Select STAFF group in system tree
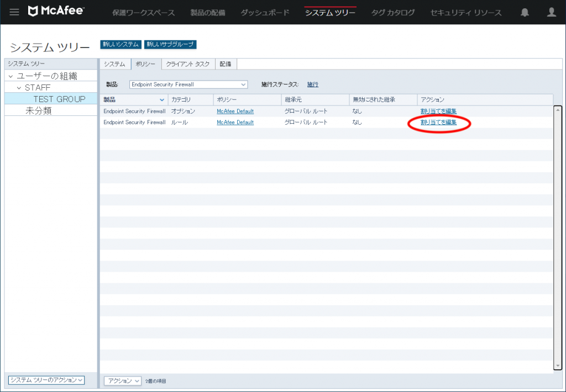 click(x=38, y=88)
